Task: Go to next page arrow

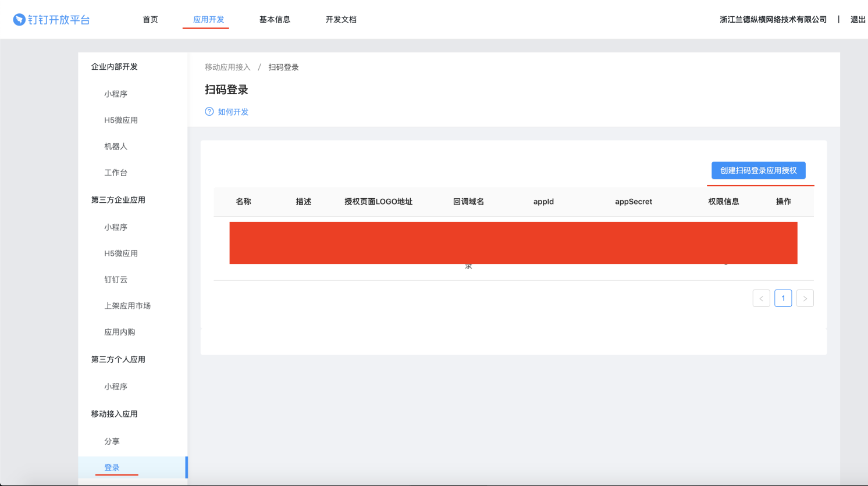Action: click(x=805, y=298)
